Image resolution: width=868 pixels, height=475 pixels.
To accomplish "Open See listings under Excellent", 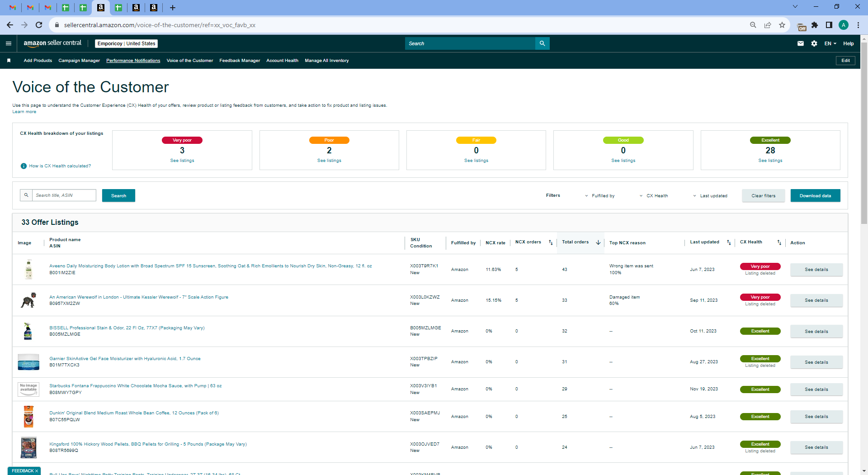I will click(x=770, y=161).
